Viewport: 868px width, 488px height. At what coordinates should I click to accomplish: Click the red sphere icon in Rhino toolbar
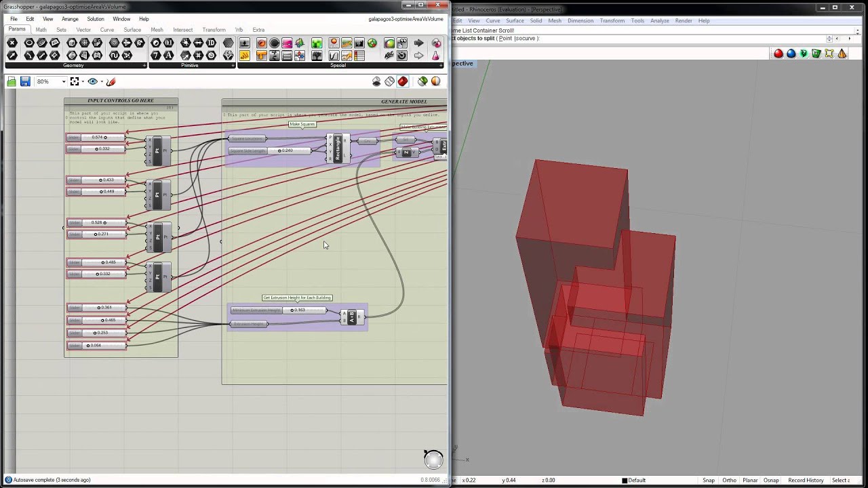778,54
